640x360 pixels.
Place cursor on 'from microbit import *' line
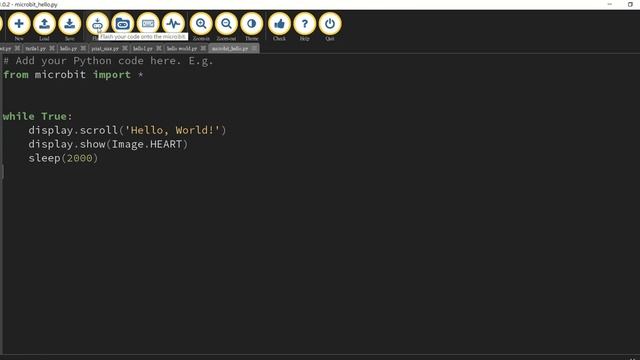coord(73,75)
